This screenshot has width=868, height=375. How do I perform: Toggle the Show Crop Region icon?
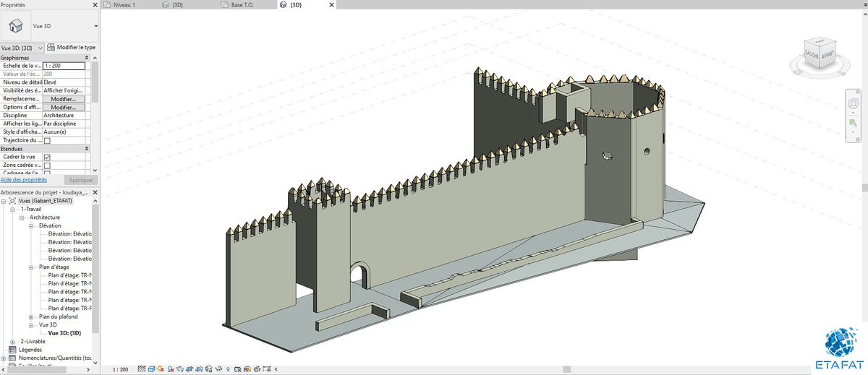(199, 369)
